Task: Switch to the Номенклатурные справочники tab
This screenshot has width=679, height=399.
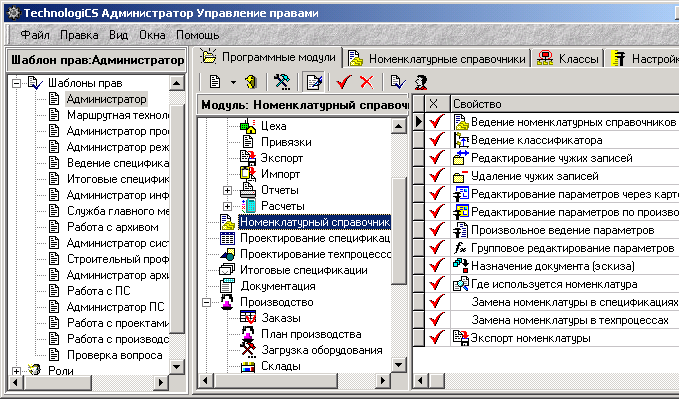Action: pos(438,58)
